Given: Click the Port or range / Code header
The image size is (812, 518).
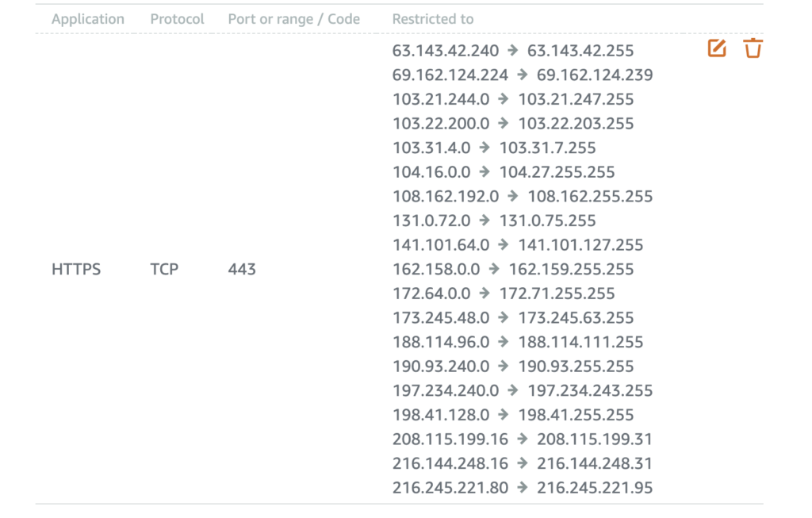Looking at the screenshot, I should (x=293, y=19).
